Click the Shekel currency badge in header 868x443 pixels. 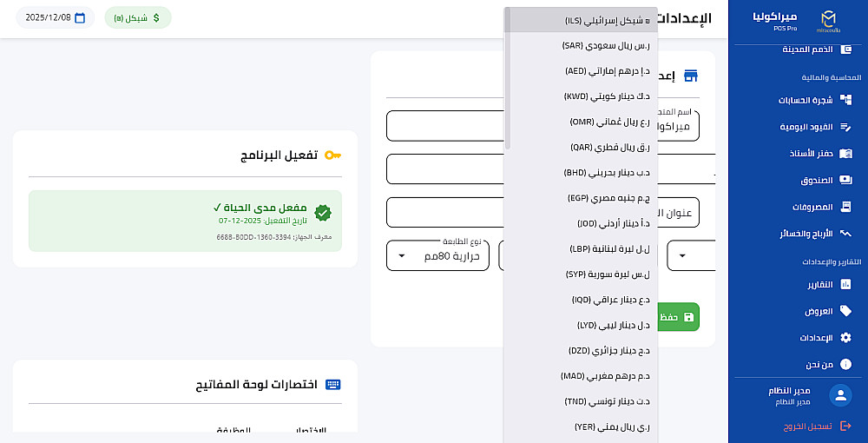(x=137, y=17)
